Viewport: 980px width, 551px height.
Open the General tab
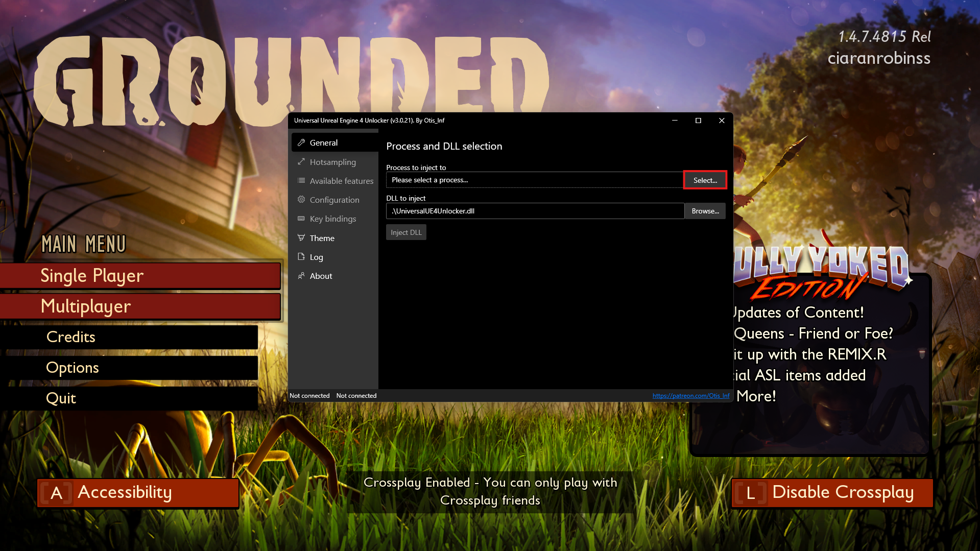(335, 142)
